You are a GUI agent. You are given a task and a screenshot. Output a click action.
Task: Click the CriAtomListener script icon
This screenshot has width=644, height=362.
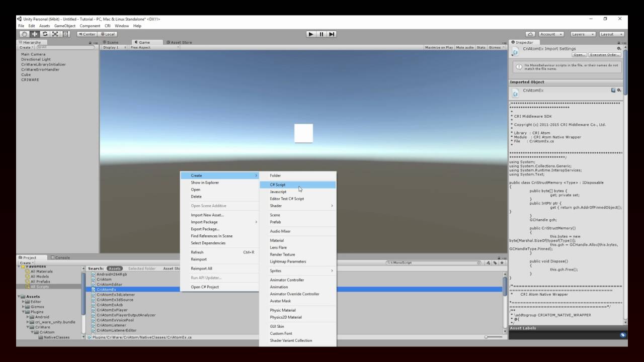point(93,325)
